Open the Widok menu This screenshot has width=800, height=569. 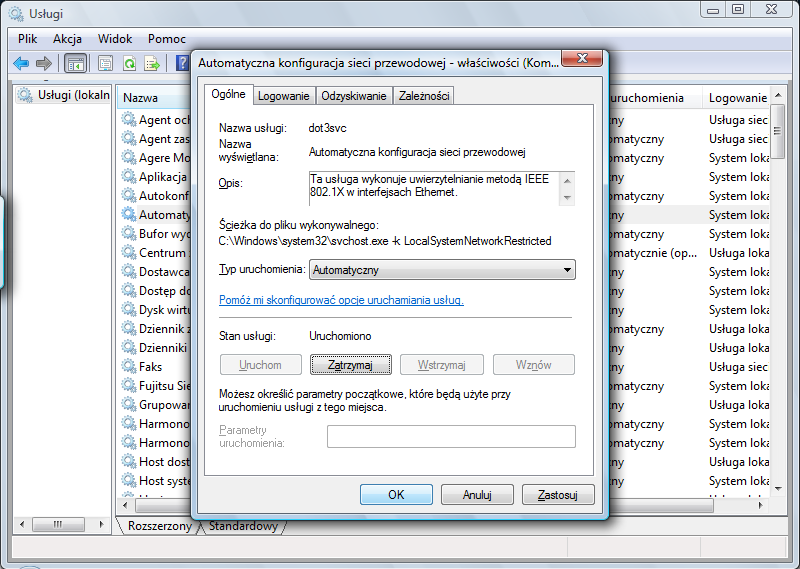[x=115, y=38]
